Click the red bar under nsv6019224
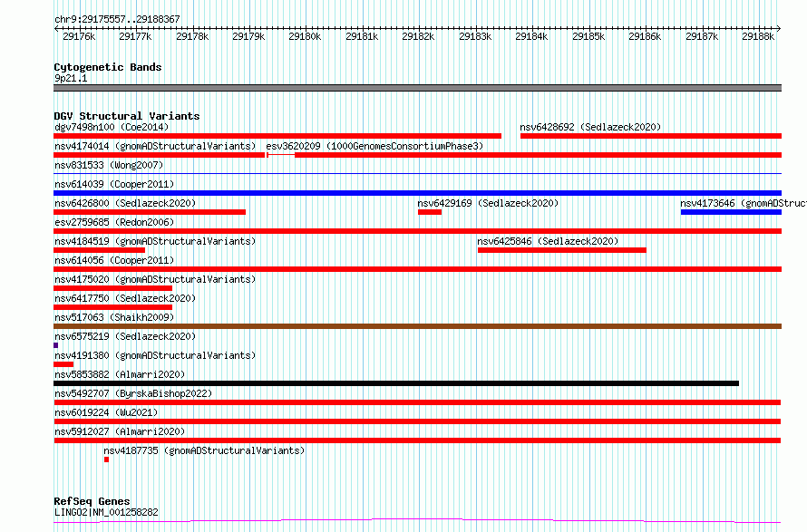The height and width of the screenshot is (532, 807). (x=417, y=421)
